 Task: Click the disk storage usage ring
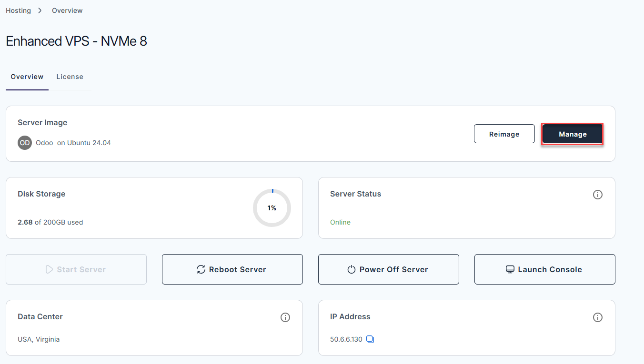point(272,208)
